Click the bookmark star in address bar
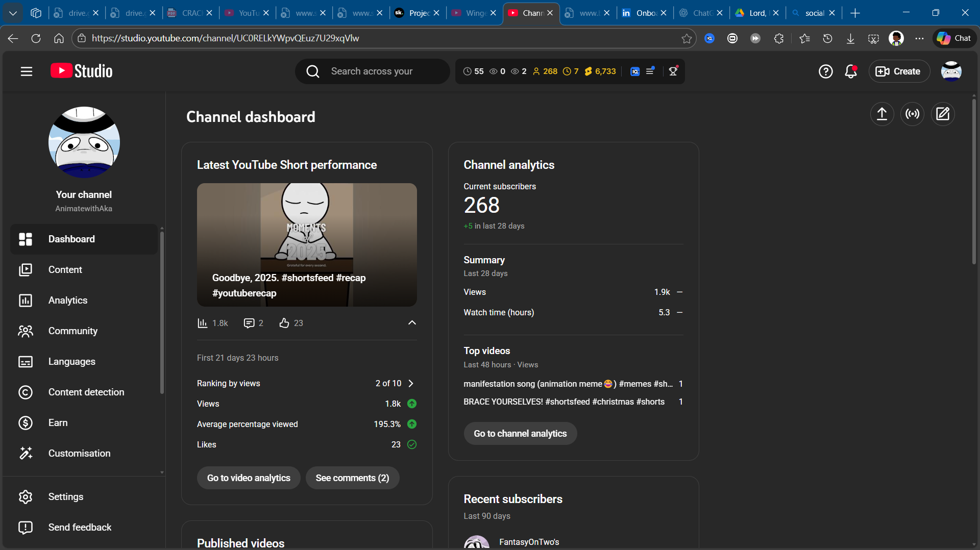 click(687, 38)
